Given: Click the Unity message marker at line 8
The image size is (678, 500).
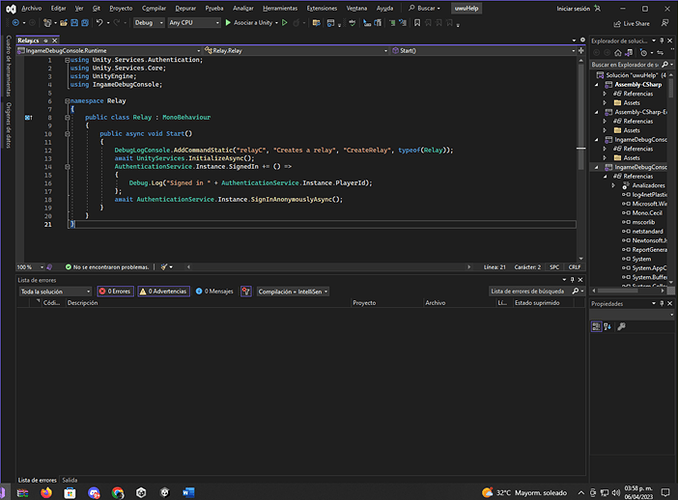Looking at the screenshot, I should click(x=29, y=117).
